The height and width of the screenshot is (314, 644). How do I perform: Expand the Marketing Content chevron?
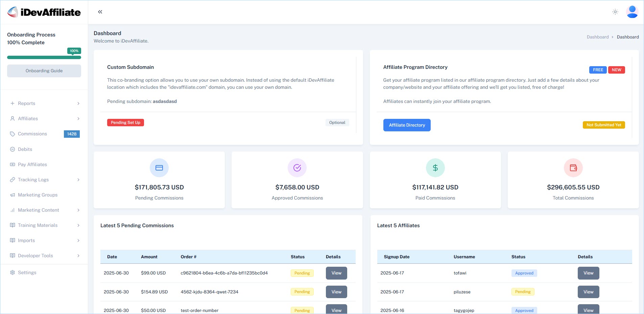[78, 210]
